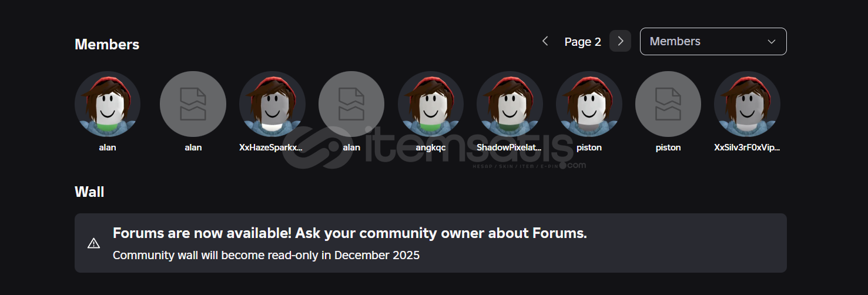The image size is (868, 295).
Task: Open ShadowPixelat's avatar thumbnail
Action: pyautogui.click(x=510, y=104)
